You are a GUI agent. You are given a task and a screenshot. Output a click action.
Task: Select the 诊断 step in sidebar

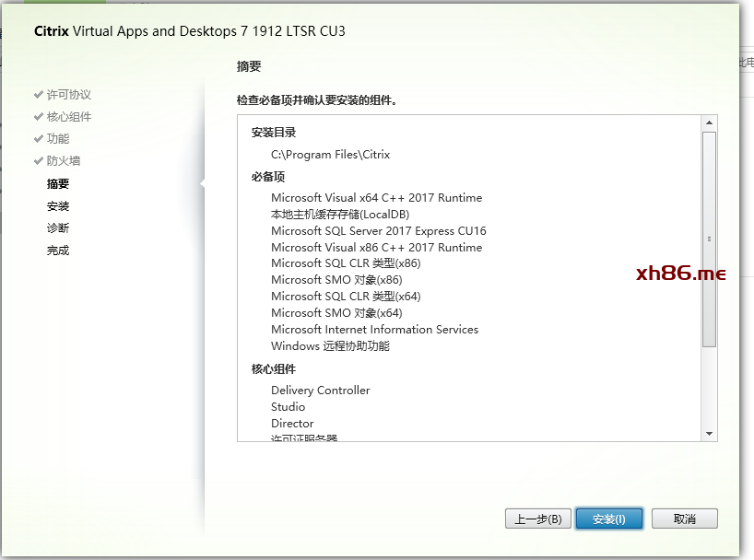point(58,227)
